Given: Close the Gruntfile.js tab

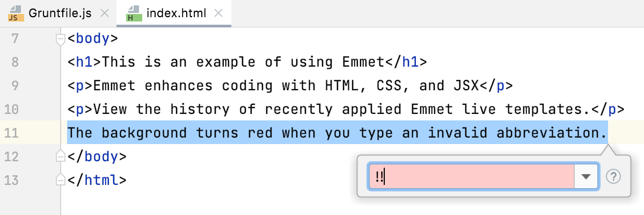Looking at the screenshot, I should 105,13.
